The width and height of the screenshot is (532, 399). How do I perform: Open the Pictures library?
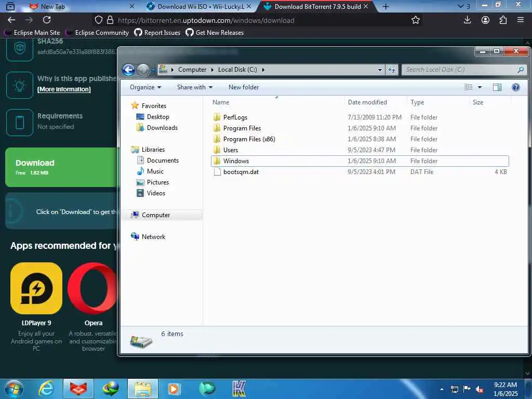(158, 182)
